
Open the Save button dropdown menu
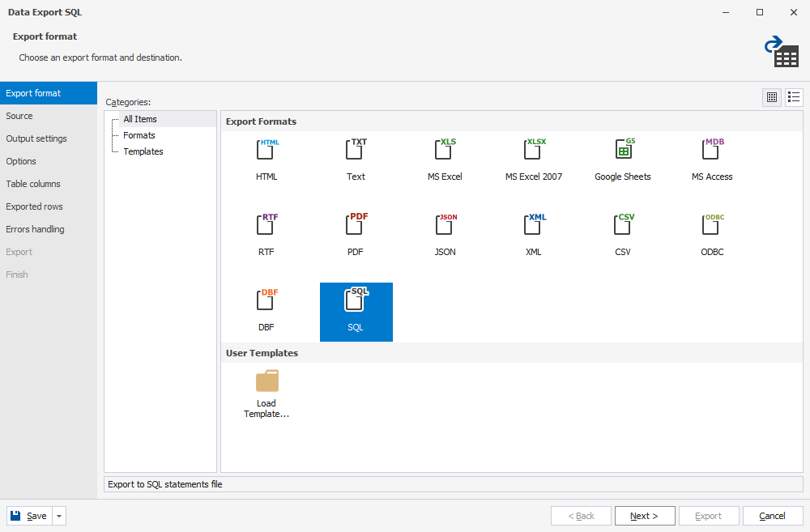click(58, 516)
